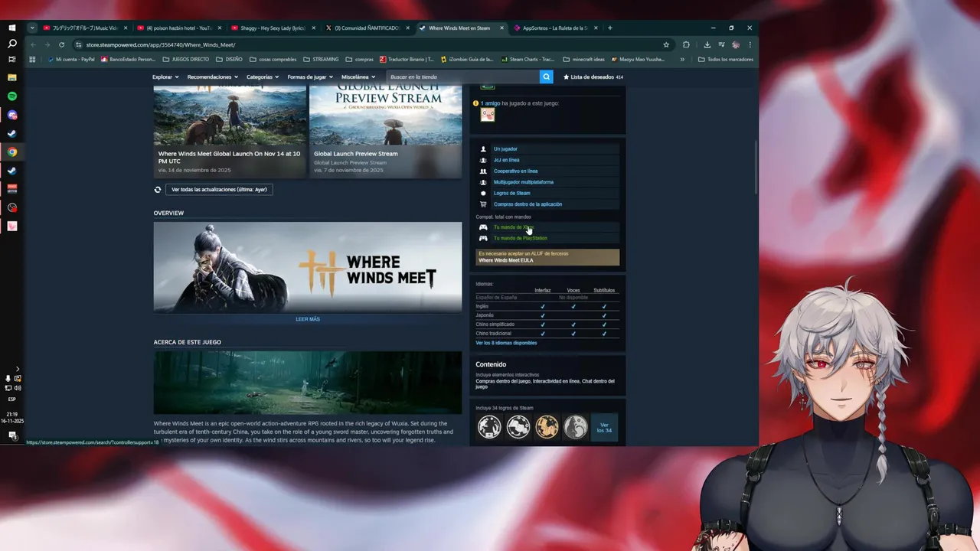This screenshot has height=551, width=980.
Task: Open a new Chrome tab
Action: [x=609, y=28]
